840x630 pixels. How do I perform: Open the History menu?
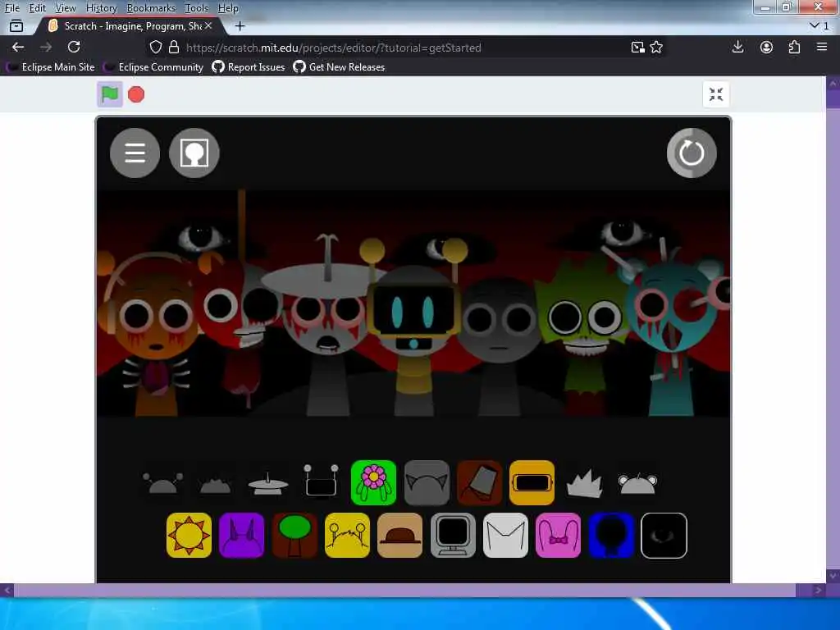[x=101, y=8]
